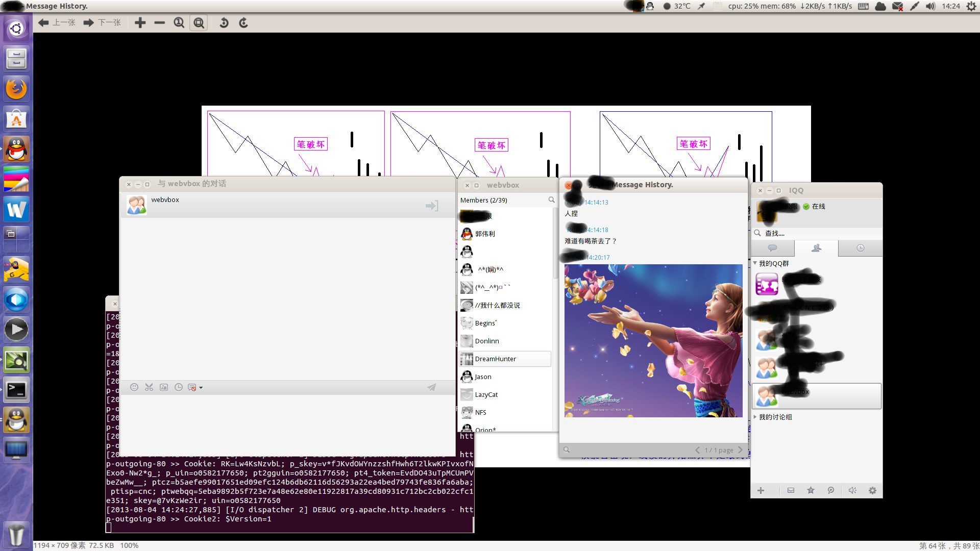
Task: Go to next image with 下一张
Action: [x=102, y=23]
